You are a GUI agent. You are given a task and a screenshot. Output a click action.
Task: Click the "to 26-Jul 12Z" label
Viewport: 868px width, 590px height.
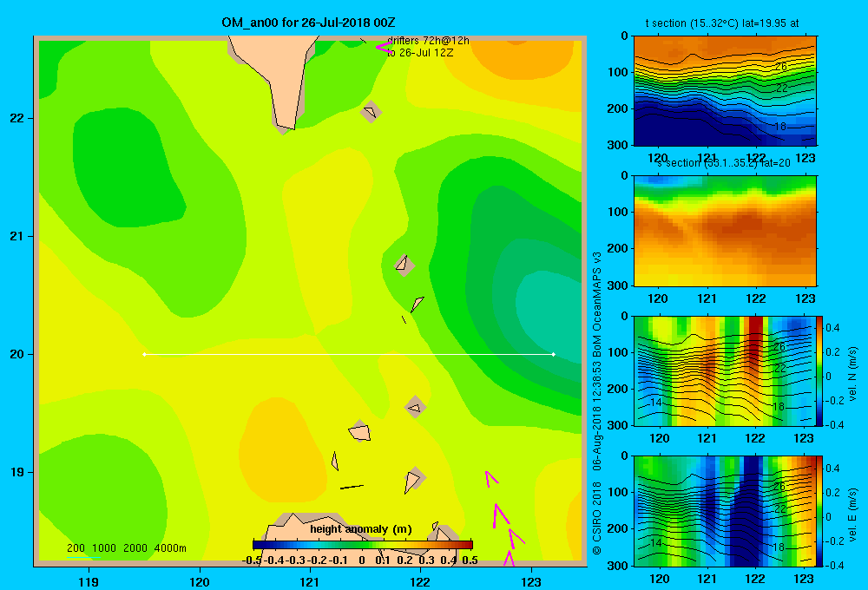[420, 53]
